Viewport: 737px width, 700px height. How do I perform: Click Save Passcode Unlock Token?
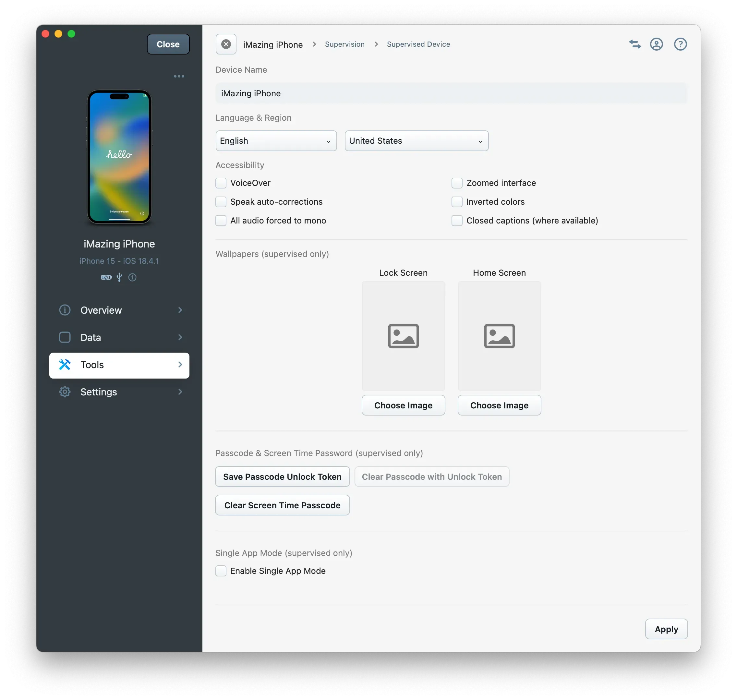coord(282,477)
